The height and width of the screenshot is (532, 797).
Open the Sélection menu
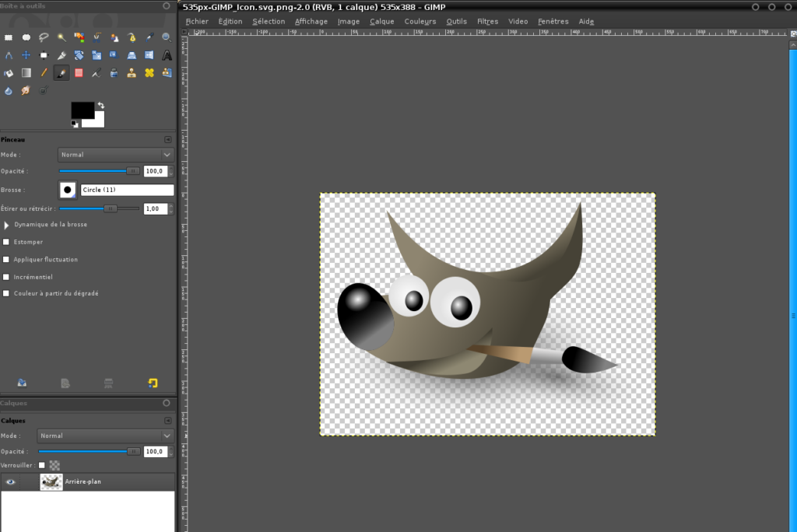[269, 21]
